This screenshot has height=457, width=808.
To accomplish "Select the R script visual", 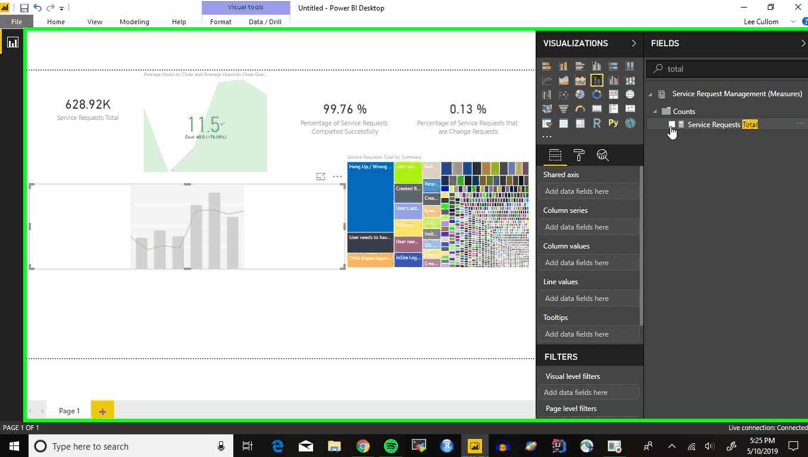I will [x=597, y=123].
